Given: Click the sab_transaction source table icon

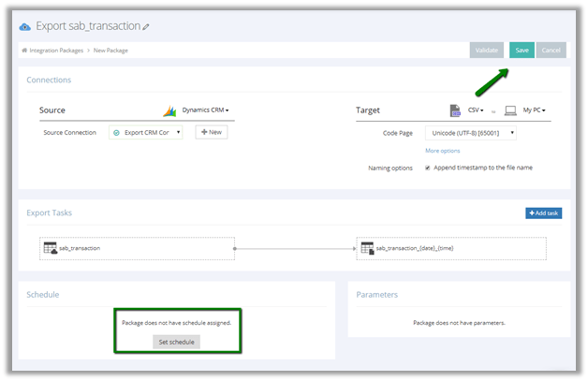Looking at the screenshot, I should point(50,248).
